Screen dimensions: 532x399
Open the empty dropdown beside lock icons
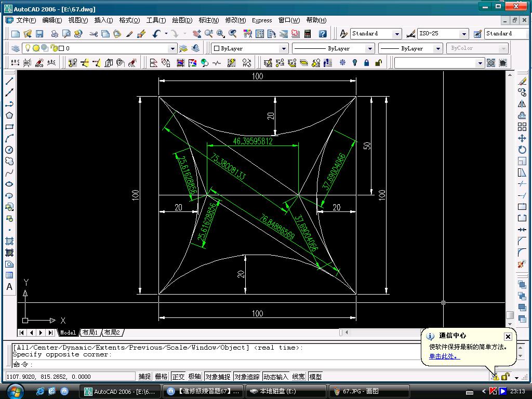point(480,63)
